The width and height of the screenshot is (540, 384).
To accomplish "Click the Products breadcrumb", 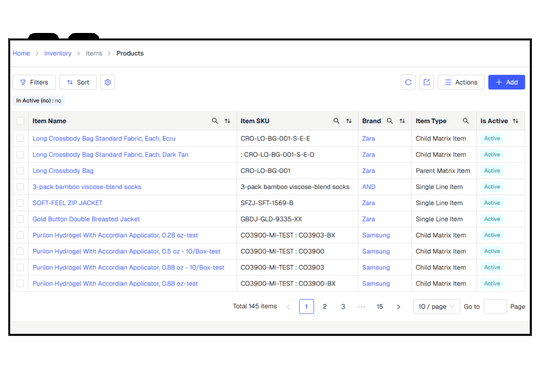I will tap(130, 53).
